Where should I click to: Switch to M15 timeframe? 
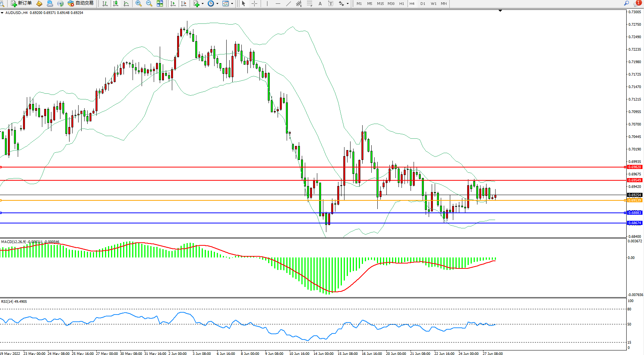click(x=380, y=3)
